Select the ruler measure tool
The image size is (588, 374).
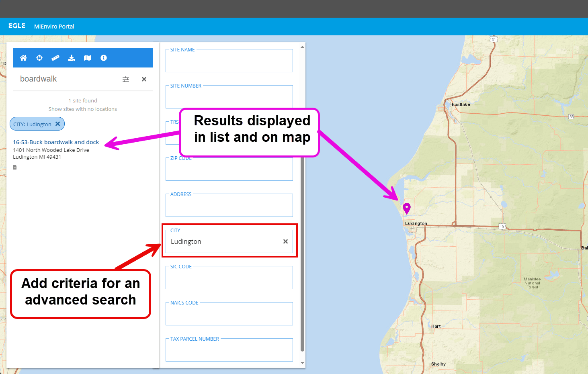coord(55,58)
